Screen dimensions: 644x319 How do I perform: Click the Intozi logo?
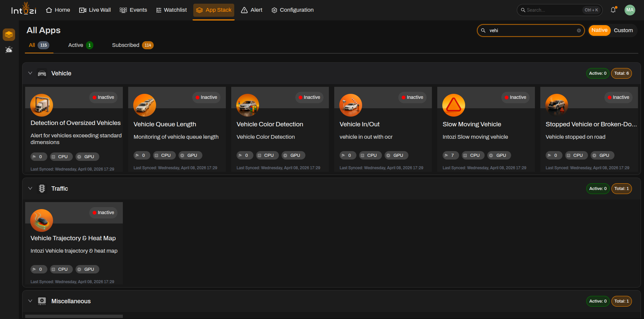tap(24, 9)
